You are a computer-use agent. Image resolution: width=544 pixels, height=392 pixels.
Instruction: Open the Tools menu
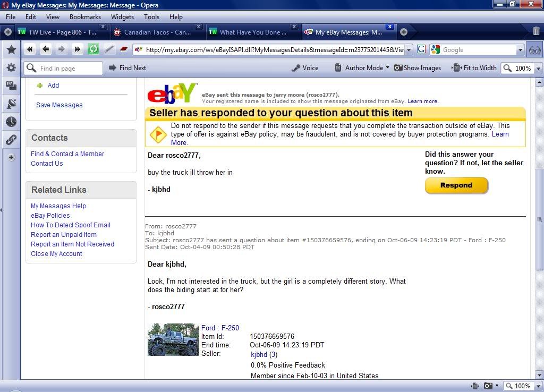coord(151,16)
